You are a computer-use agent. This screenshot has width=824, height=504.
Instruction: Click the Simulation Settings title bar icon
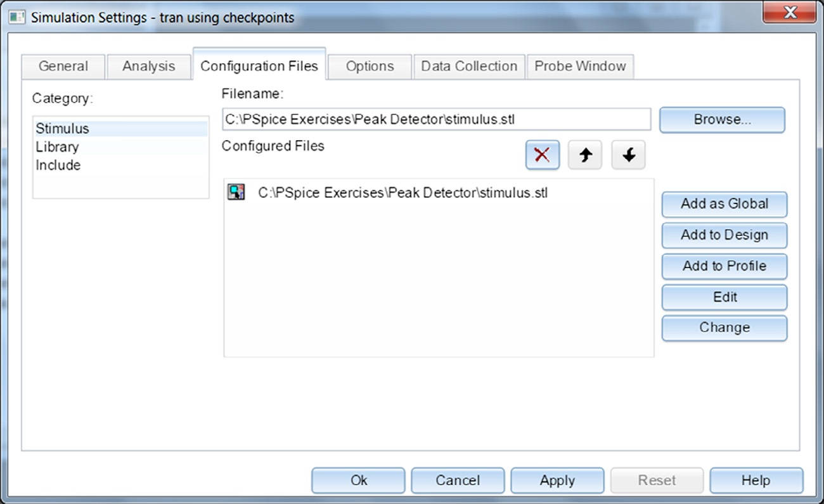18,17
